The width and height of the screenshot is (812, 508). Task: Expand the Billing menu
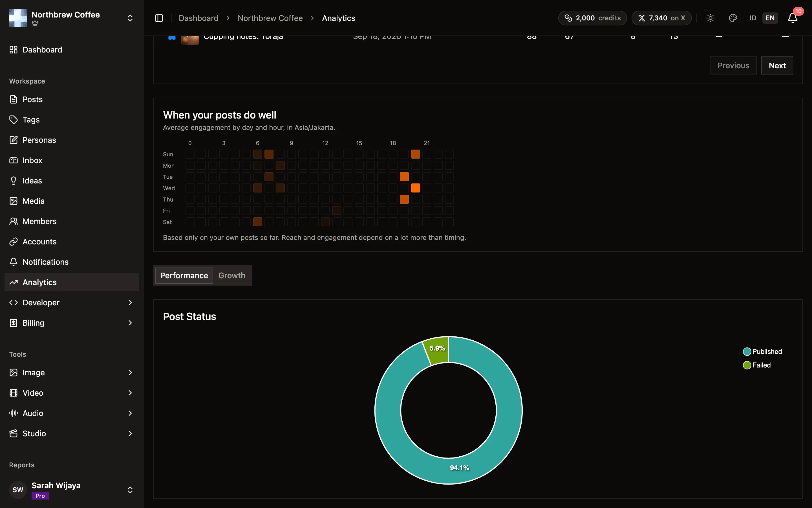point(72,323)
